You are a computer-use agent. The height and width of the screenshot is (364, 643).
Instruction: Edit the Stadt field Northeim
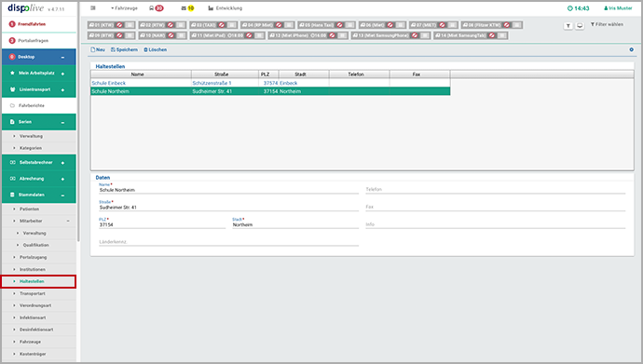295,224
